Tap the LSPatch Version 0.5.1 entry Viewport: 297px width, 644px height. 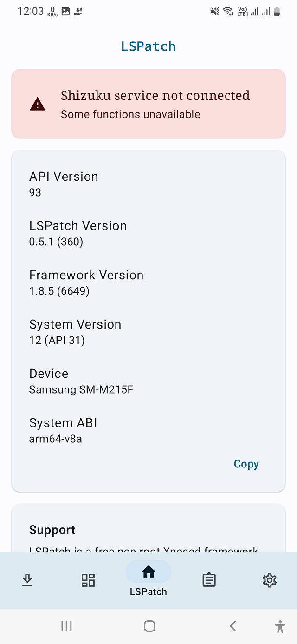(x=78, y=233)
